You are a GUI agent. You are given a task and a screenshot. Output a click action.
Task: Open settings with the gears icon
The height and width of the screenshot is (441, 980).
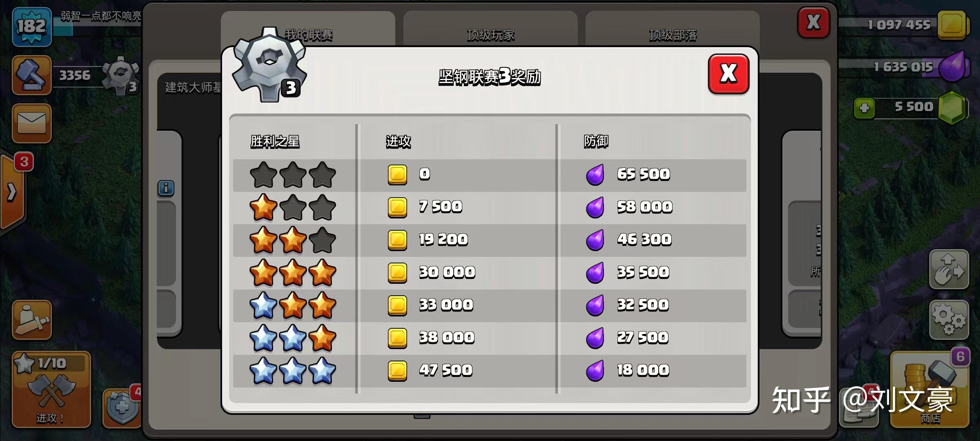(949, 320)
